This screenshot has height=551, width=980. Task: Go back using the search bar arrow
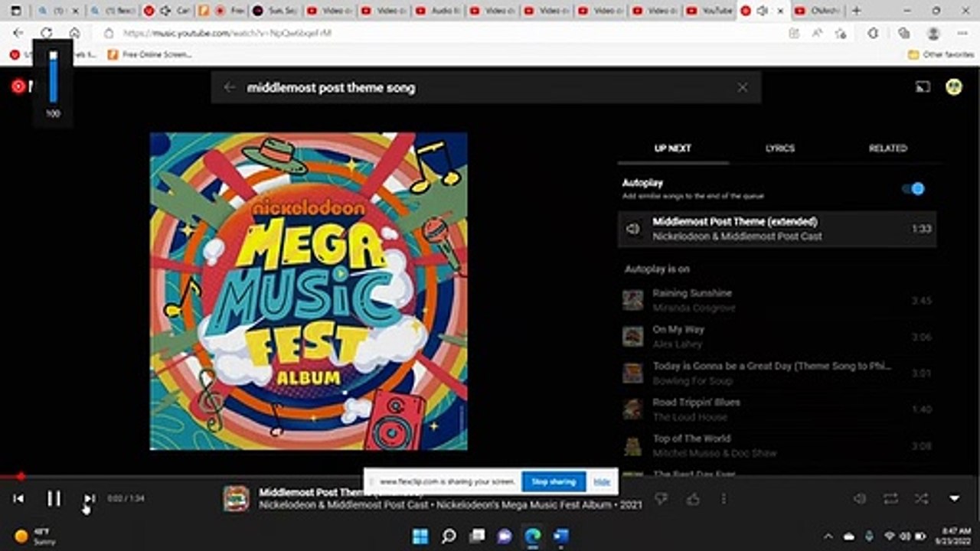[229, 87]
